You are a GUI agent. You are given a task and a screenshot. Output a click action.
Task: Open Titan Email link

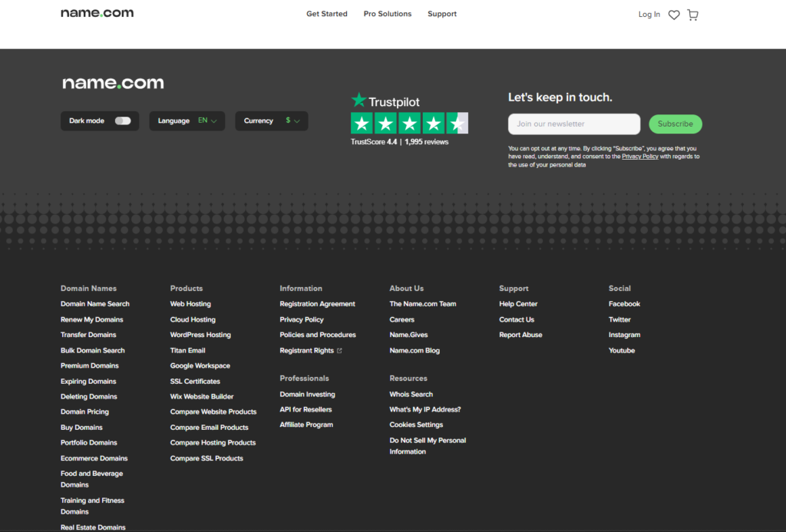click(x=187, y=351)
